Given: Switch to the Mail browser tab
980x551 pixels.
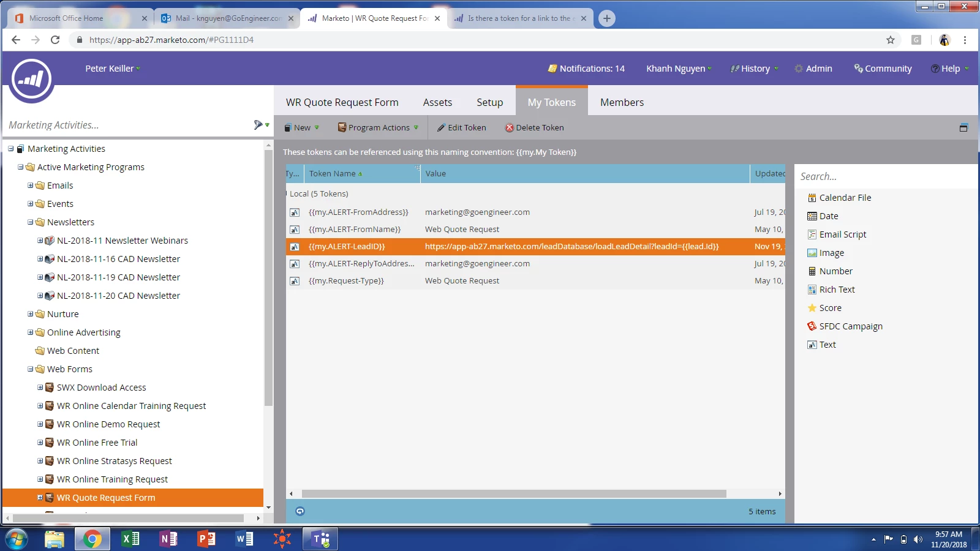Looking at the screenshot, I should [227, 18].
